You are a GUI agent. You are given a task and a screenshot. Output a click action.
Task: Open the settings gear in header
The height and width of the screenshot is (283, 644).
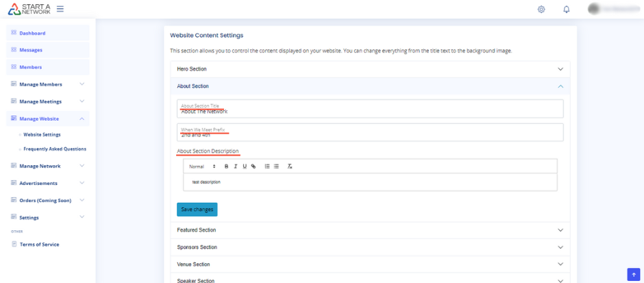click(x=541, y=10)
